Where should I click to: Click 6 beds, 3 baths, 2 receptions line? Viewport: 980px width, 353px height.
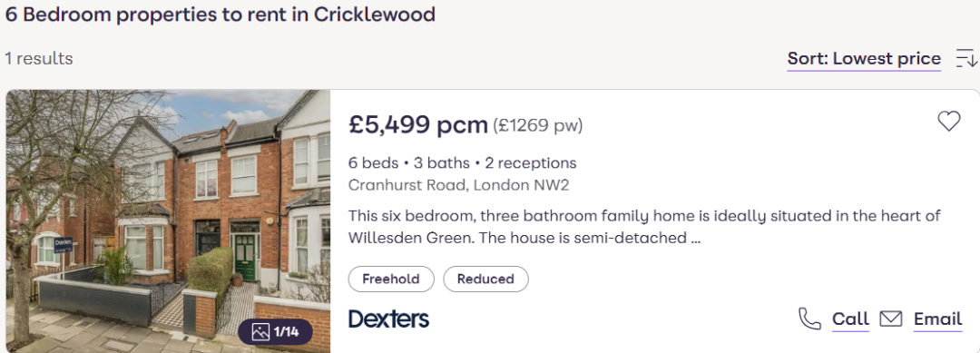(463, 163)
